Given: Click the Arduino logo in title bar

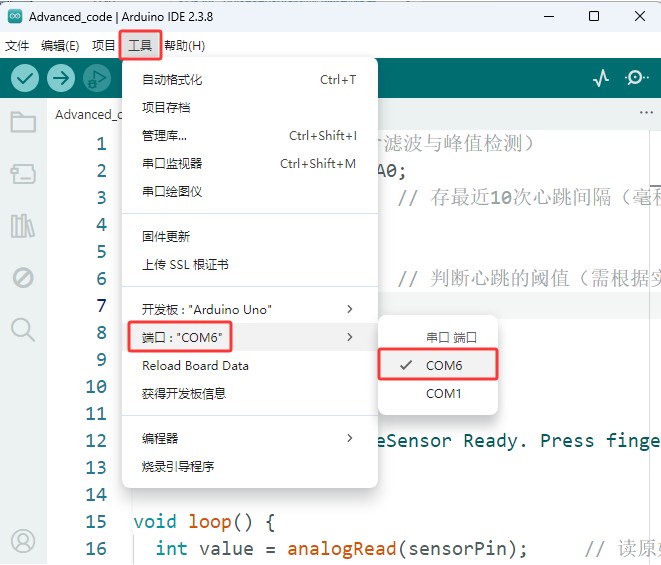Looking at the screenshot, I should [15, 16].
